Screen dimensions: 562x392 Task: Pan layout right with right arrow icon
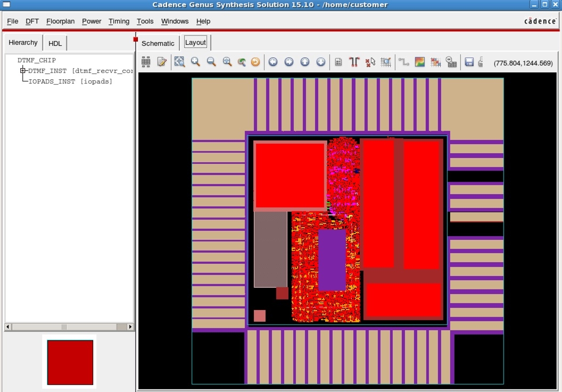click(289, 62)
